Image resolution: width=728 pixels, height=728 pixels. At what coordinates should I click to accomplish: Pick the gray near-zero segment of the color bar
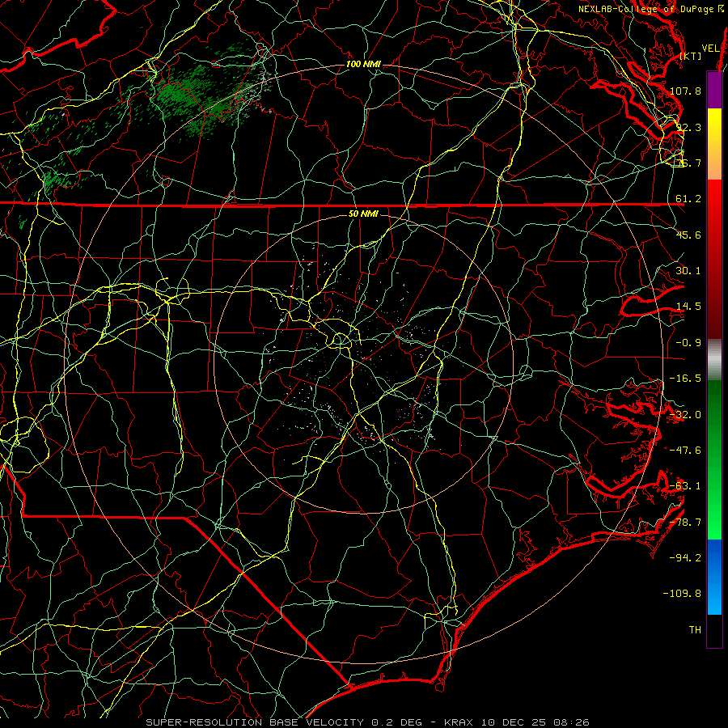[714, 360]
